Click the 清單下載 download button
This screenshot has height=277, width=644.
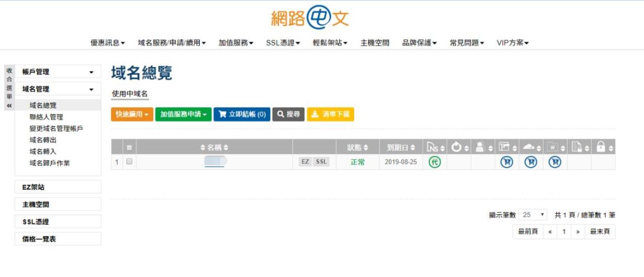(331, 114)
